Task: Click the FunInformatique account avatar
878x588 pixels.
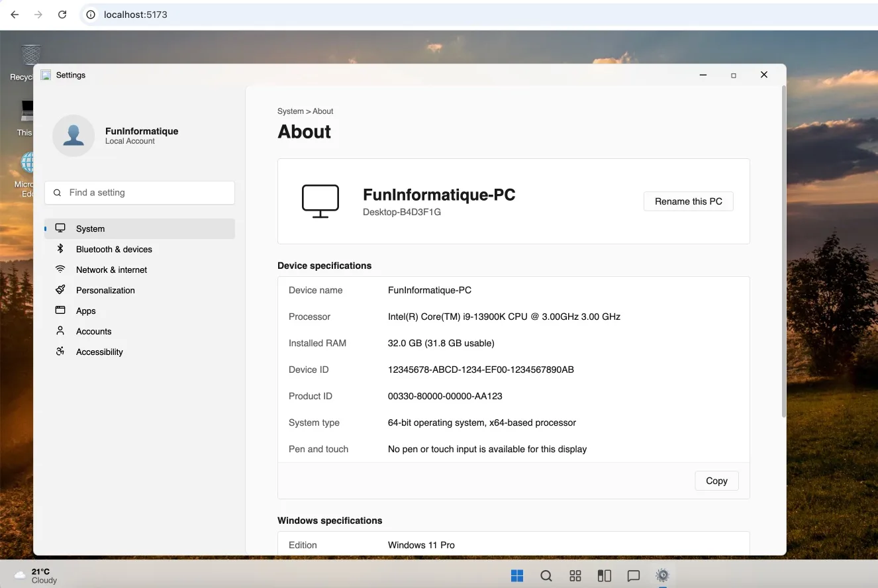Action: (x=73, y=135)
